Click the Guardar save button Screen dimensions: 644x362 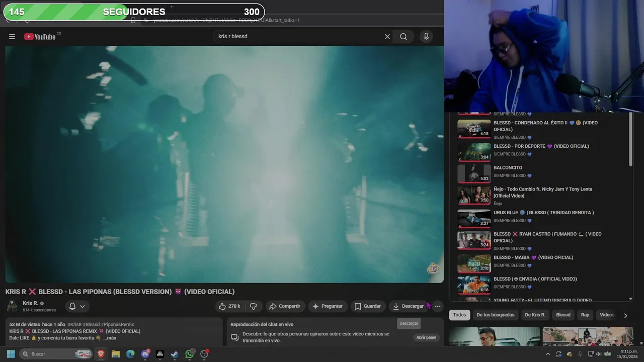pos(368,306)
